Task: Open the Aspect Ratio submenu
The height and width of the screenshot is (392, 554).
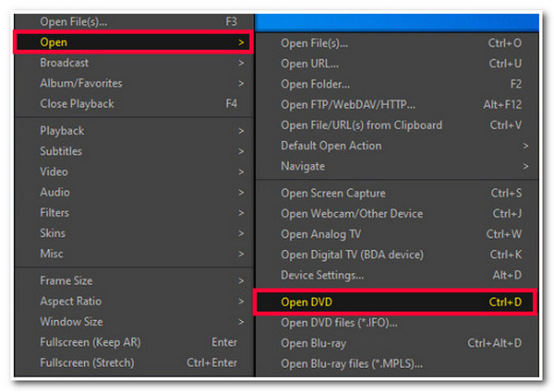Action: coord(134,302)
